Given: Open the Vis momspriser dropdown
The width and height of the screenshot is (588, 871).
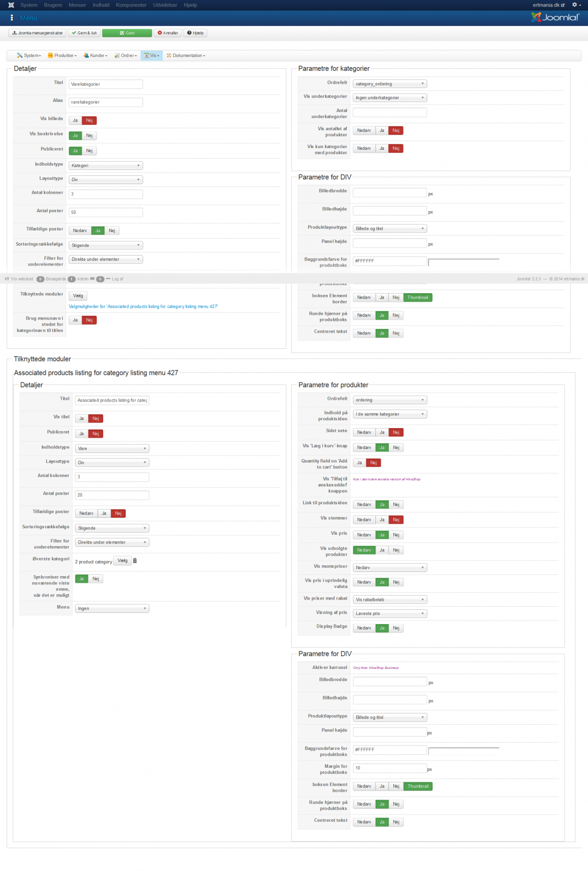Looking at the screenshot, I should [390, 567].
